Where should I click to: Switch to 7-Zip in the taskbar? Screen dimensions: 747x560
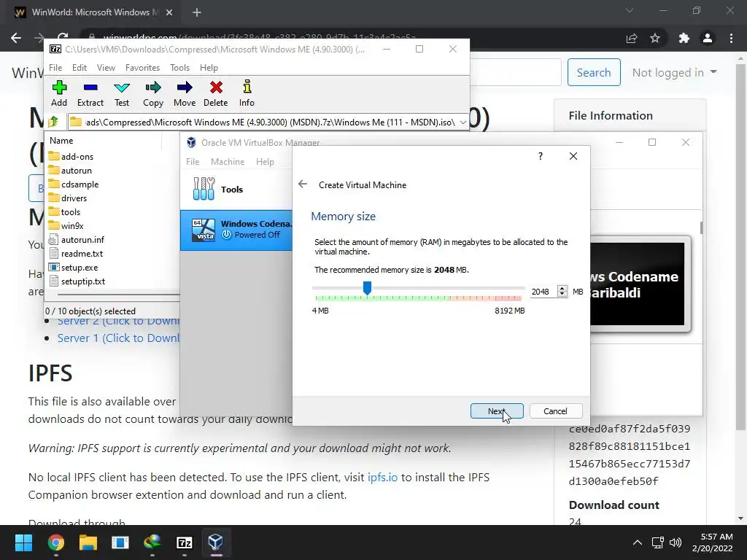tap(185, 542)
